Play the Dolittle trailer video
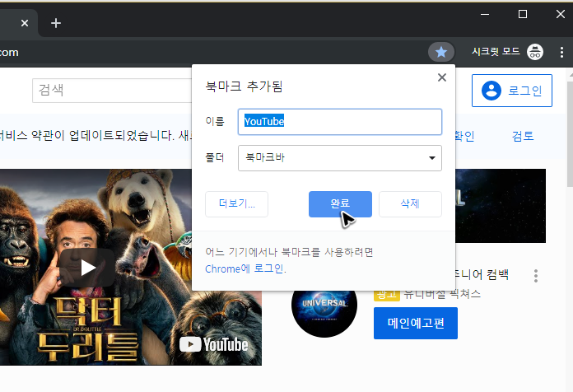The height and width of the screenshot is (392, 573). pos(88,268)
